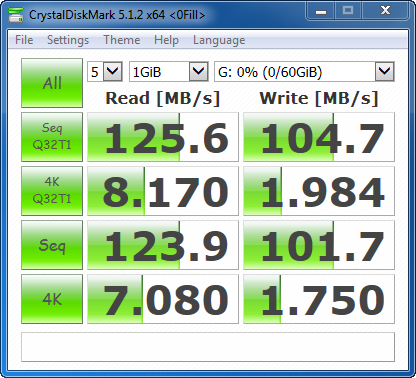
Task: Run the Seq benchmark button
Action: pos(52,245)
